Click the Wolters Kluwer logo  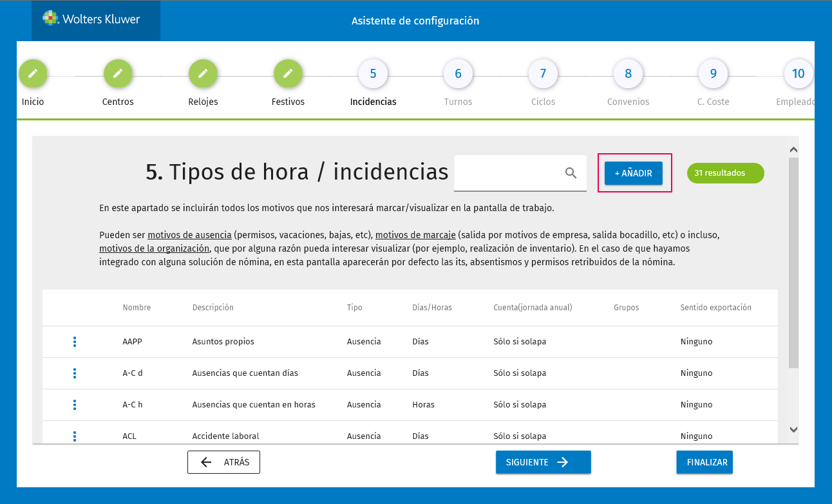pyautogui.click(x=91, y=19)
